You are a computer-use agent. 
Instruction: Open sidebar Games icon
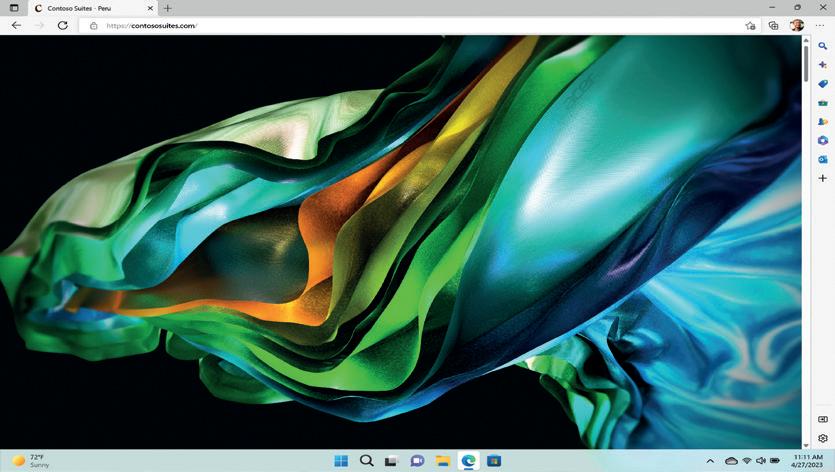[x=823, y=121]
